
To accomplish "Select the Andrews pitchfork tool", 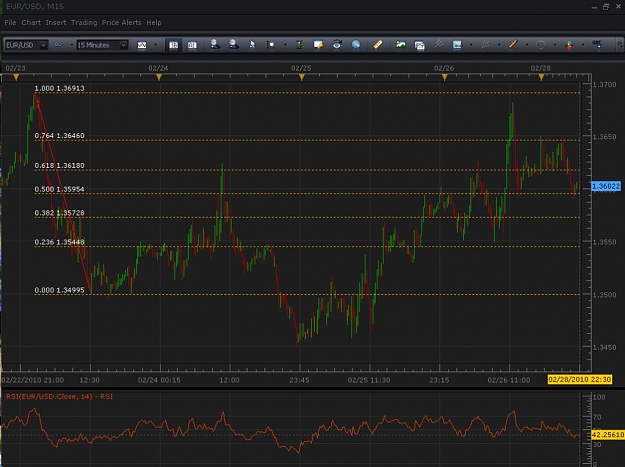I will pyautogui.click(x=438, y=44).
